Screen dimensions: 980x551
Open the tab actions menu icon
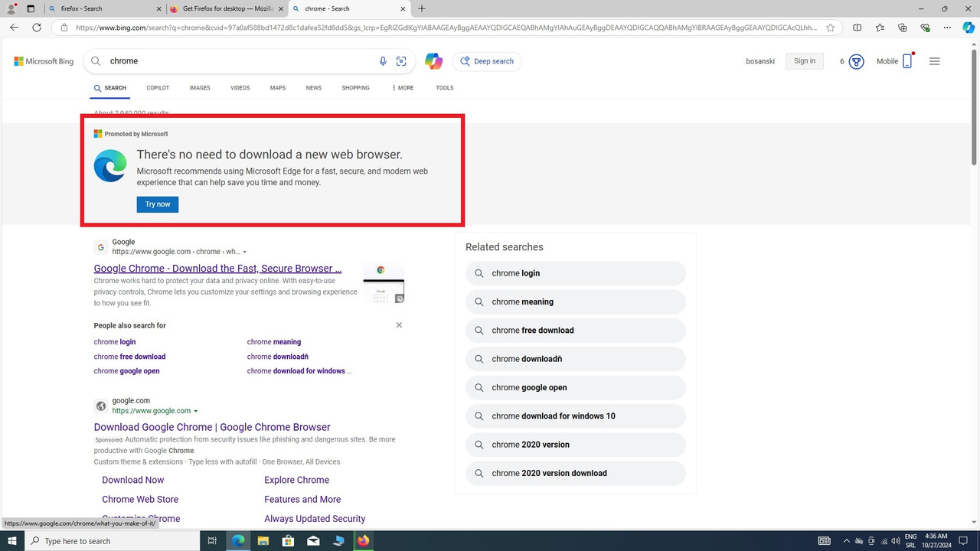31,8
